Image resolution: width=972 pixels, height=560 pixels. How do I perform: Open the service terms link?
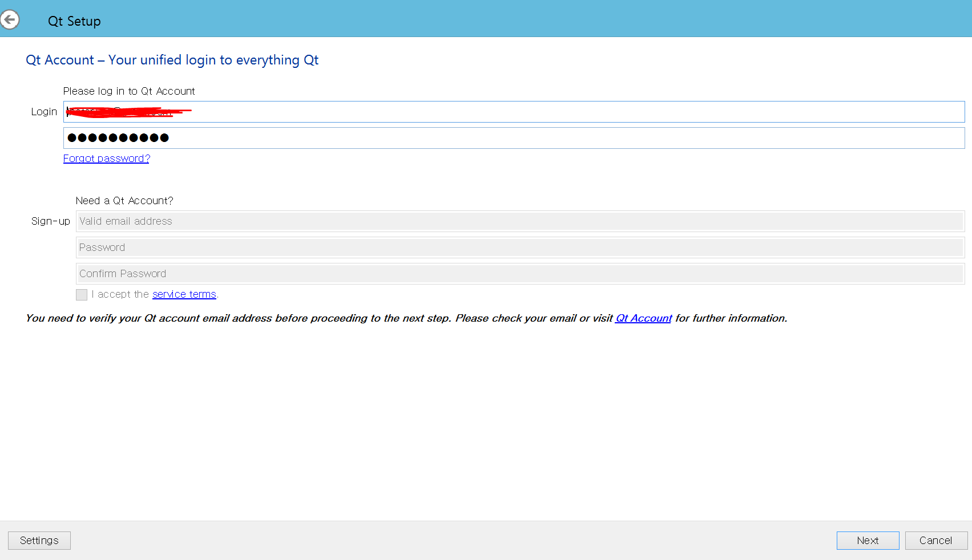click(184, 294)
